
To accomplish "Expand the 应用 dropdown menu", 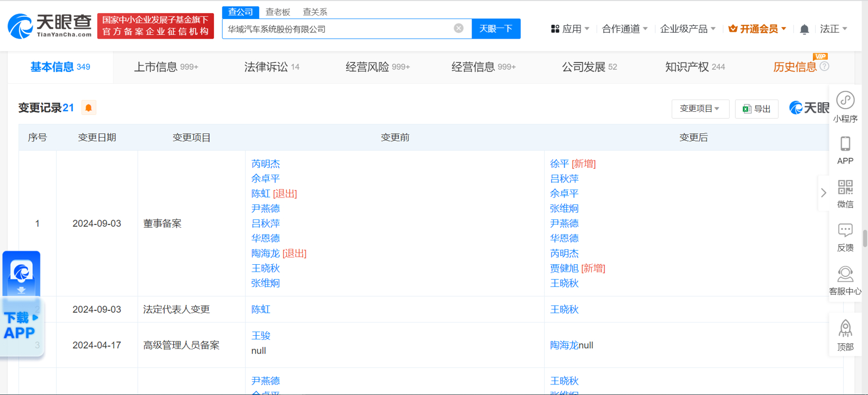I will [570, 29].
